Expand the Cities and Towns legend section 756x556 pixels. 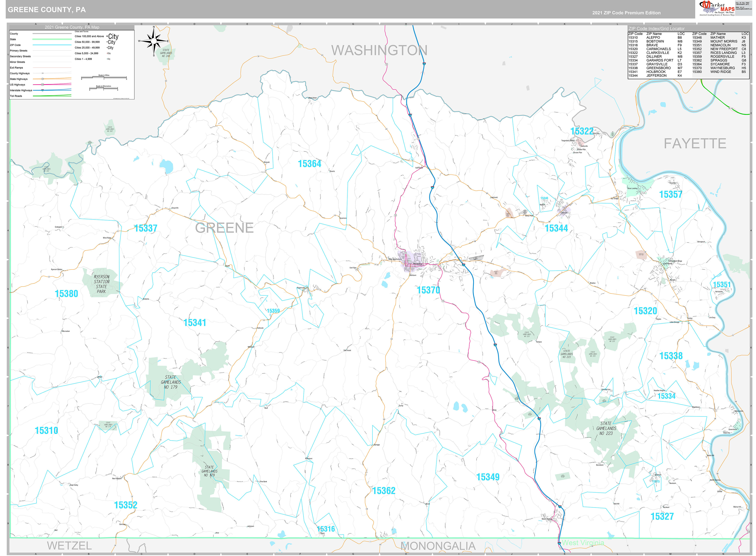pyautogui.click(x=82, y=32)
